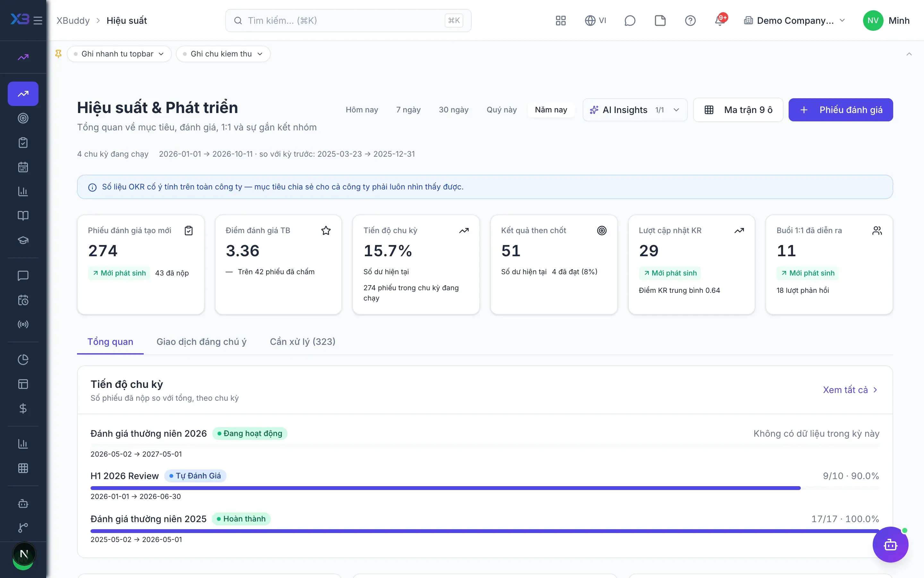Screen dimensions: 924x578
Task: Click the Đánh giá thường niên 2025 progress bar
Action: click(485, 531)
